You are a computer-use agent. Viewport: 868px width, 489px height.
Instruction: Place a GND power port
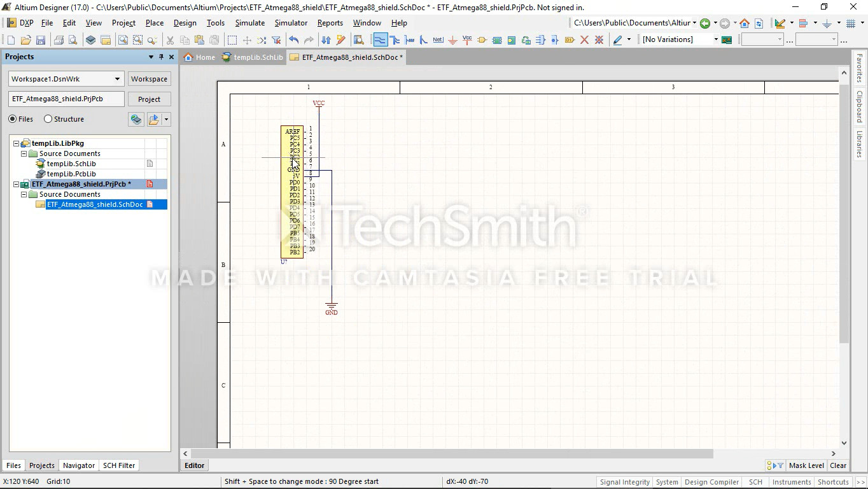pyautogui.click(x=452, y=40)
